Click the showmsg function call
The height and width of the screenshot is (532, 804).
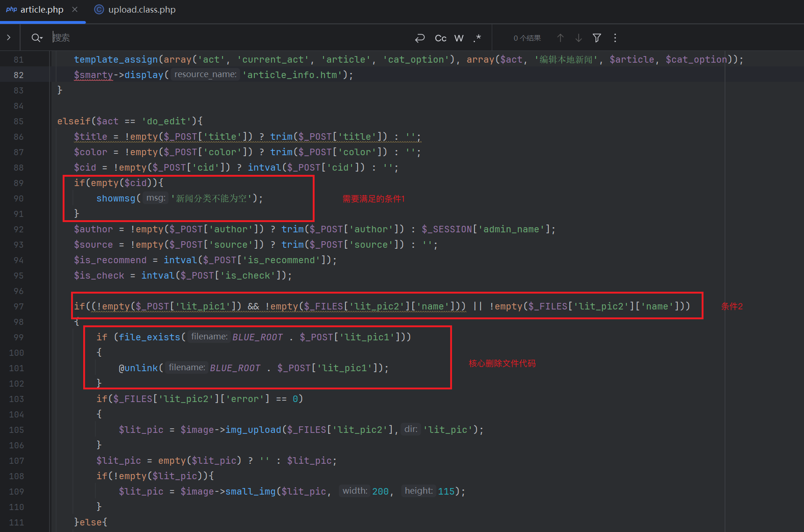(116, 198)
